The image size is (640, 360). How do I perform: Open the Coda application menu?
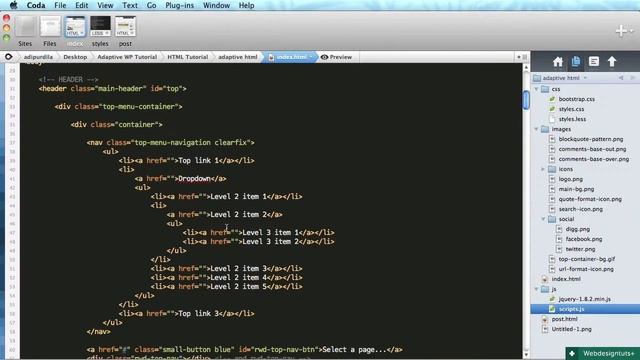click(x=36, y=5)
